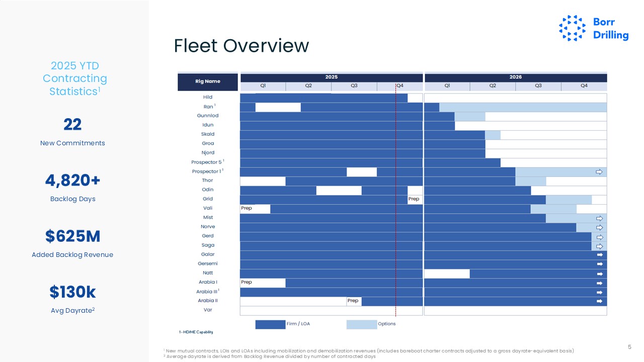Click the Firm / LOA legend swatch
Viewport: 644px width, 362px height.
click(x=270, y=324)
